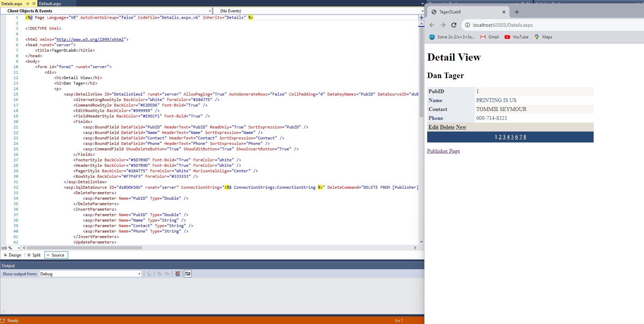Screen dimensions: 644x324
Task: Open the Gmail bookmark
Action: tap(490, 37)
